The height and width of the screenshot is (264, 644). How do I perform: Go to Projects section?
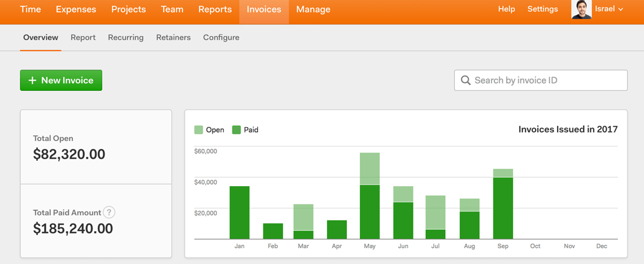click(129, 9)
